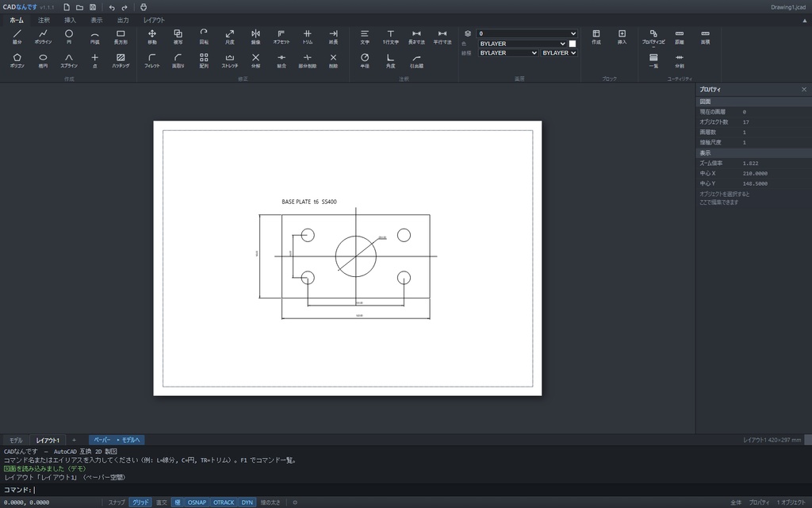Screen dimensions: 812x508
Task: Select the Hatching (ハッチング) tool
Action: 121,60
